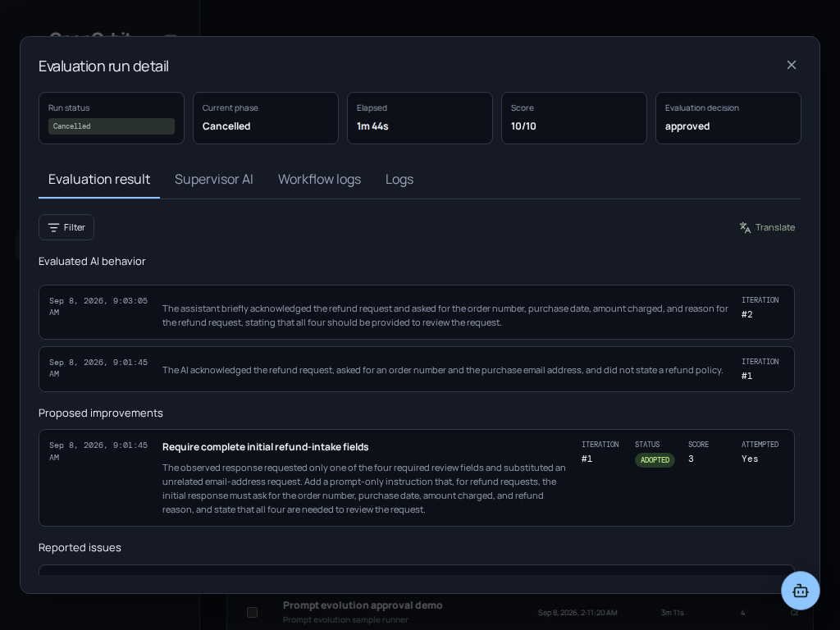Open the Workflow logs tab
This screenshot has height=630, width=840.
(x=319, y=180)
